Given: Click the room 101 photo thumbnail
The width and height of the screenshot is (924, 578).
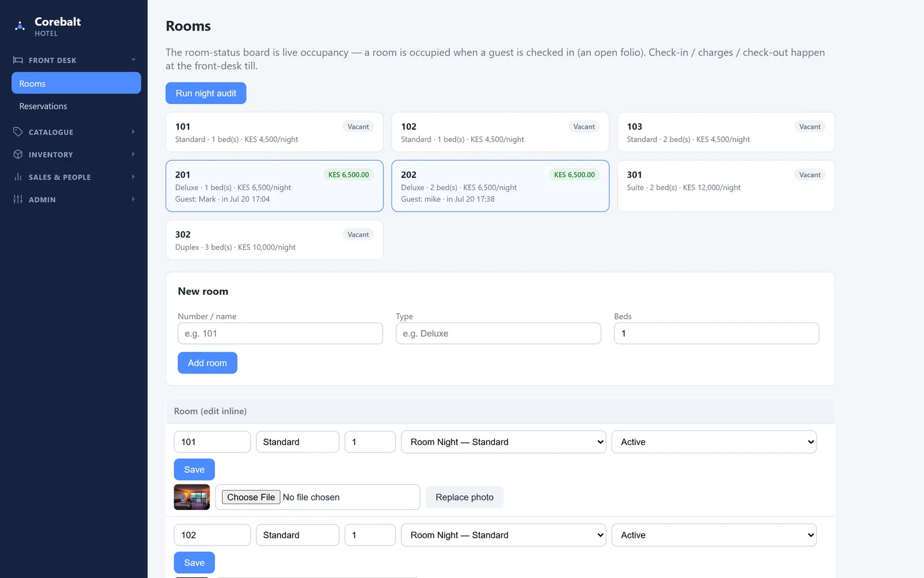Looking at the screenshot, I should [x=192, y=497].
